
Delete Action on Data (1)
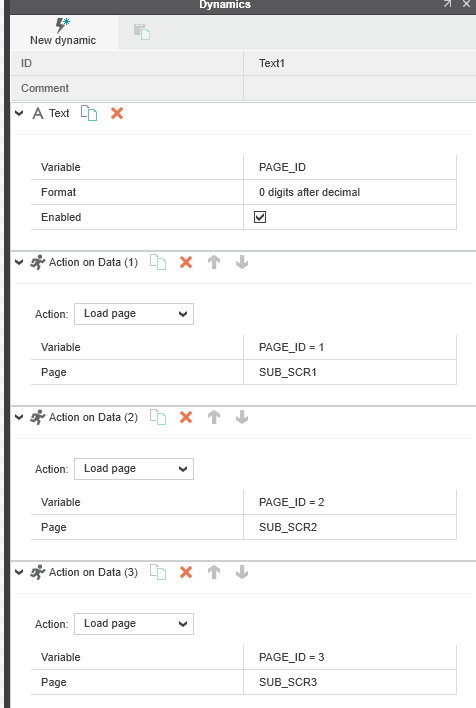click(186, 262)
